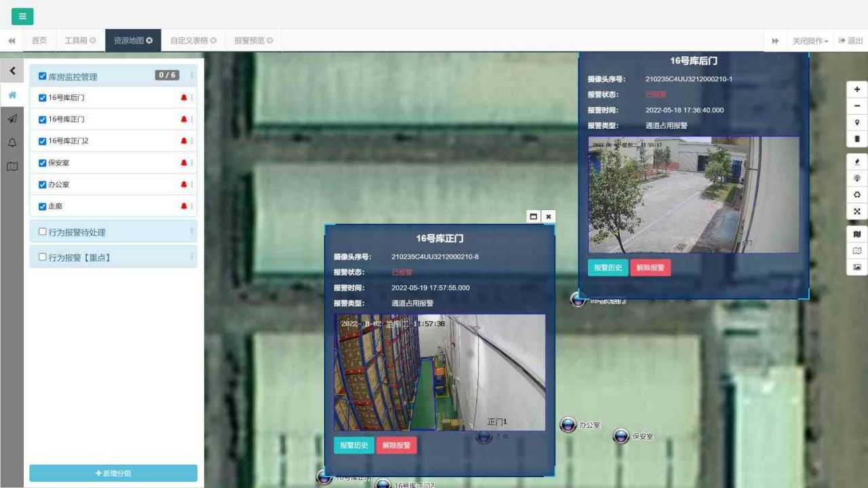Viewport: 868px width, 488px height.
Task: Uncheck the 16号库正门 checkbox
Action: coord(43,119)
